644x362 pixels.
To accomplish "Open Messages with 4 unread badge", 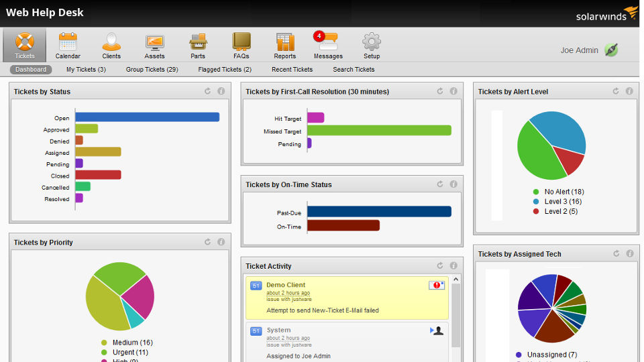I will coord(328,44).
